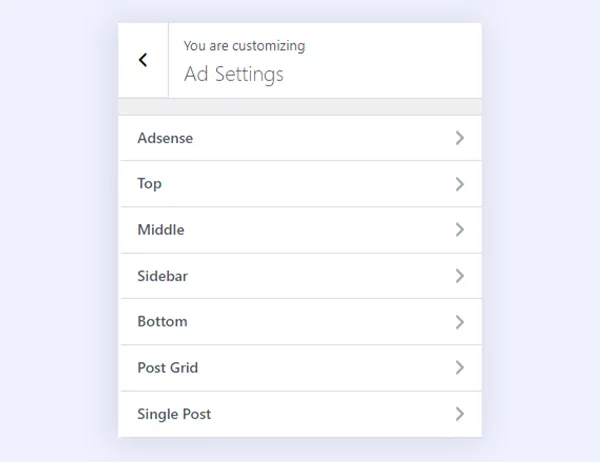Choose the Post Grid label
Image resolution: width=600 pixels, height=462 pixels.
pos(168,368)
